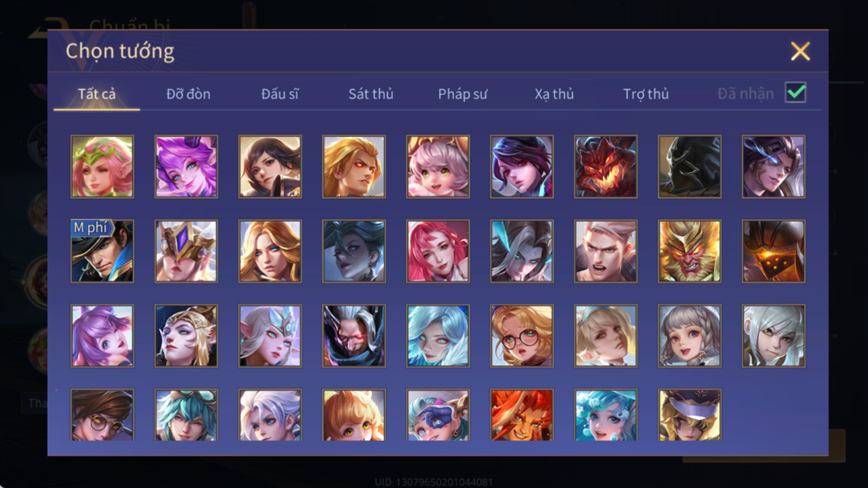Screen dimensions: 868x488
Task: Select the dark hooded assassin hero
Action: pos(690,167)
